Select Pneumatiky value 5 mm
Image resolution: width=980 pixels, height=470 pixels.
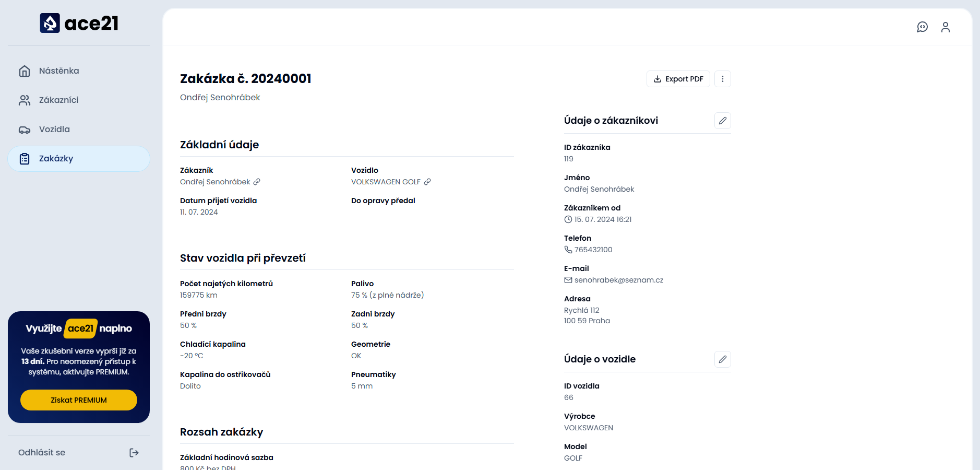coord(362,386)
